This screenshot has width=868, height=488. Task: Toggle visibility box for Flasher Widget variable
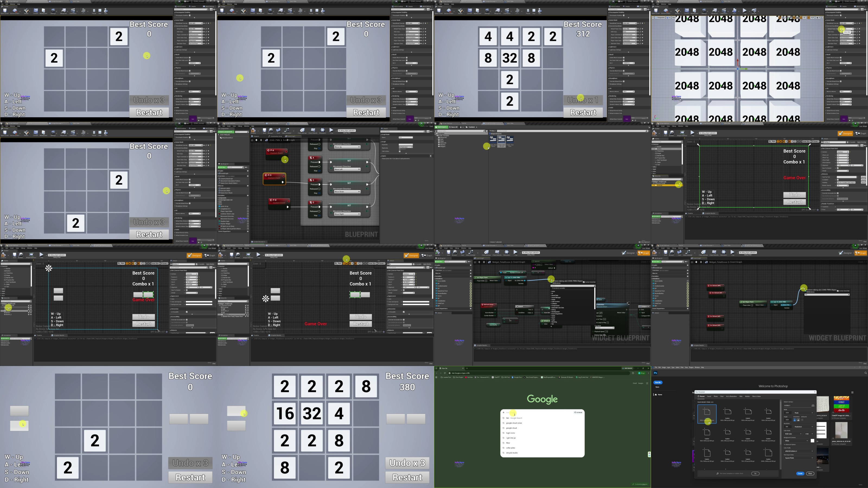(248, 224)
